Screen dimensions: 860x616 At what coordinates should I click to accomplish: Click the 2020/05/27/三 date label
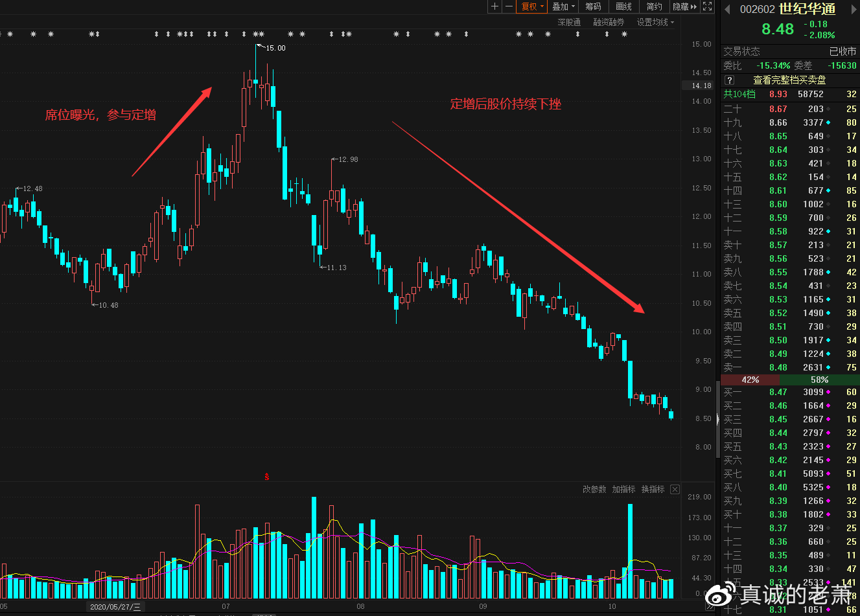[115, 607]
